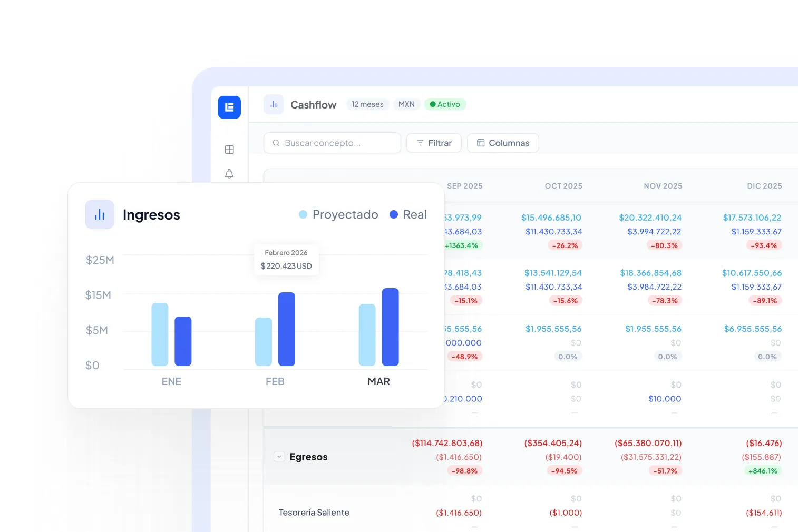
Task: Open the grid dashboard sidebar icon
Action: [x=229, y=150]
